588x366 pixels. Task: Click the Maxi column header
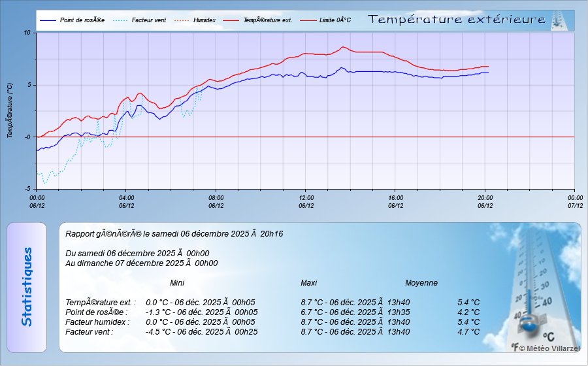[x=308, y=283]
